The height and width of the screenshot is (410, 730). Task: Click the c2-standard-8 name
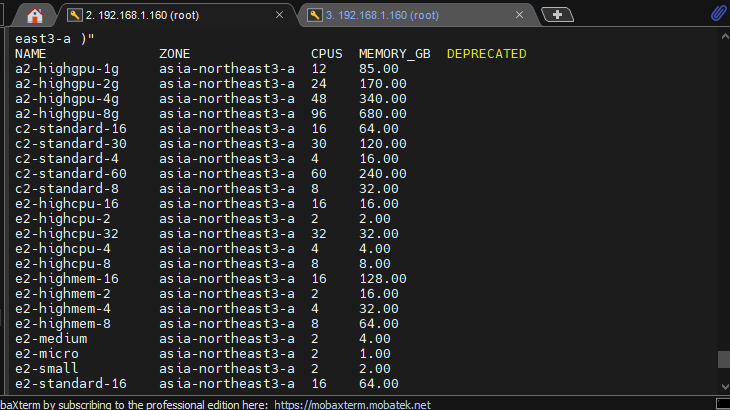(x=67, y=189)
